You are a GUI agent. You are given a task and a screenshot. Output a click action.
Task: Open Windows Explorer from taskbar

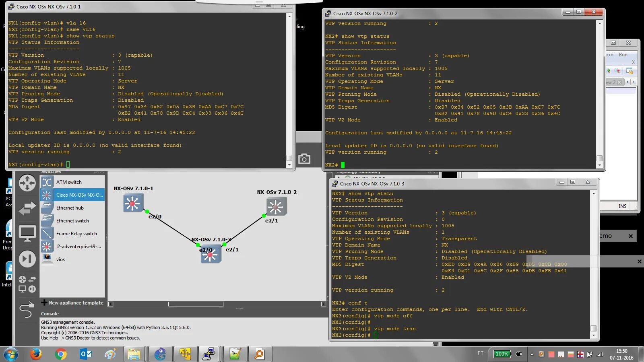click(x=134, y=354)
